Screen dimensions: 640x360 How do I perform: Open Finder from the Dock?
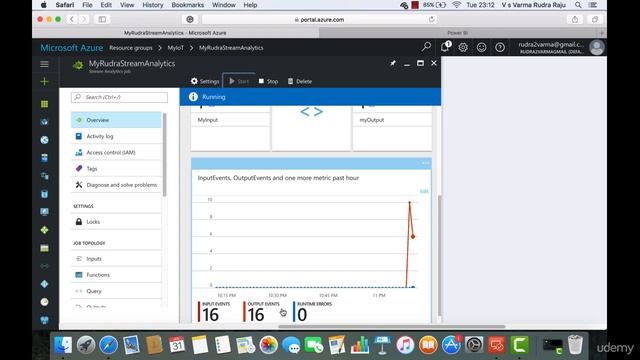(63, 345)
